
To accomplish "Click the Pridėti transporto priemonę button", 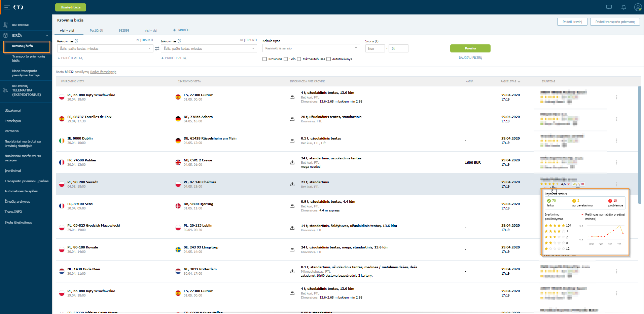I will 615,22.
